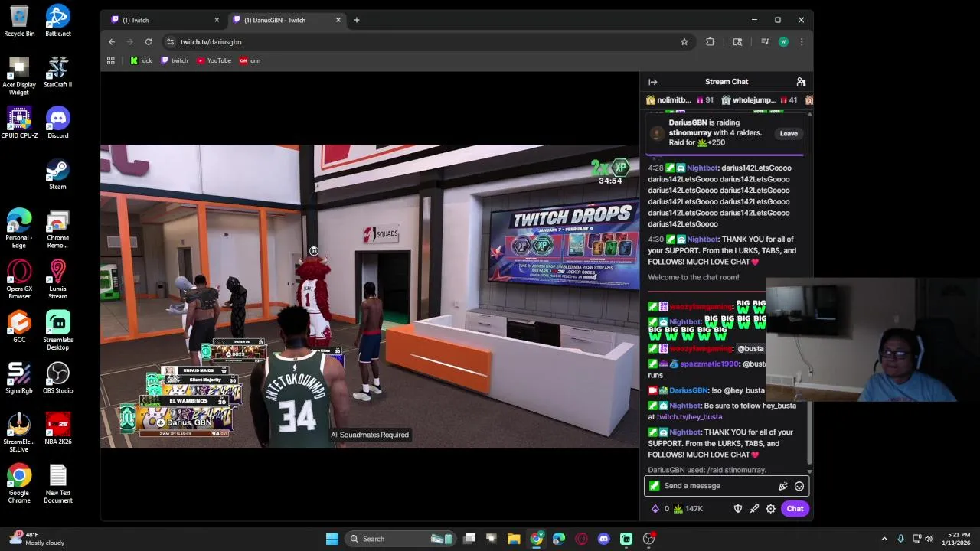The width and height of the screenshot is (980, 551).
Task: Open nolimitb... top gifter leaderboard entry
Action: [x=680, y=100]
